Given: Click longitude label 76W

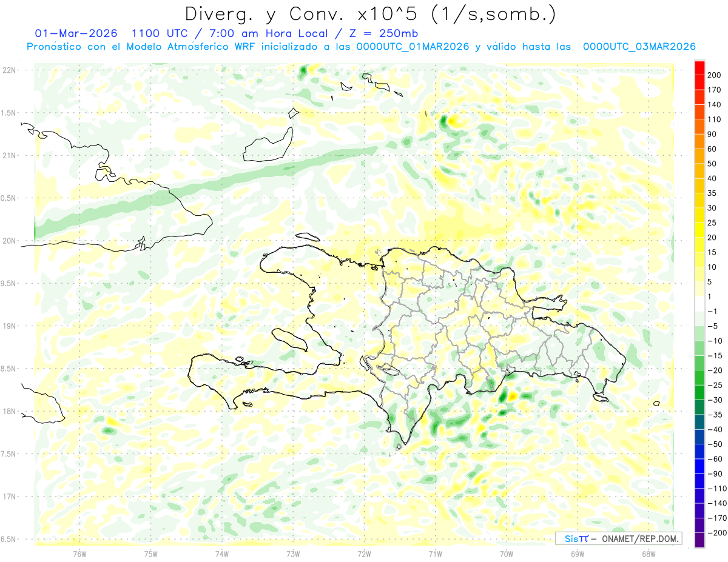Looking at the screenshot, I should pos(79,553).
